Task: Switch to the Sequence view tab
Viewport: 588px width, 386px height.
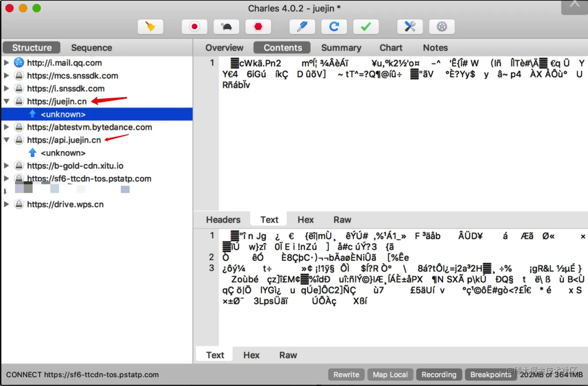Action: coord(92,48)
